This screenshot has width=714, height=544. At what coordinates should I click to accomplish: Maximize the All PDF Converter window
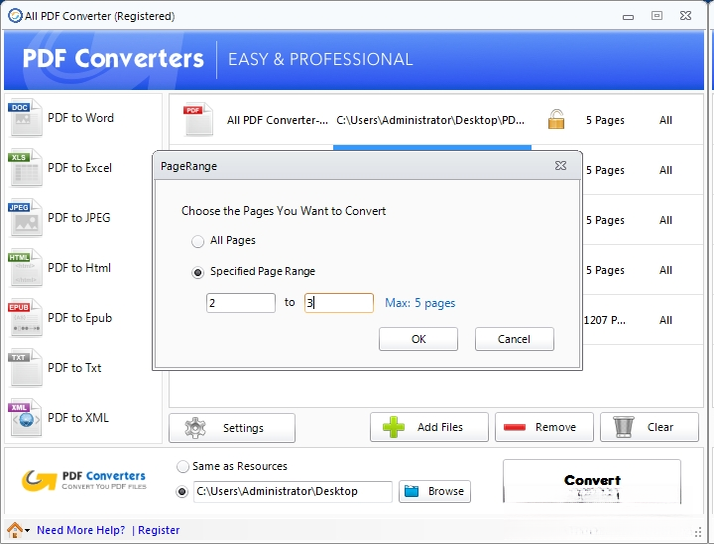[x=657, y=16]
